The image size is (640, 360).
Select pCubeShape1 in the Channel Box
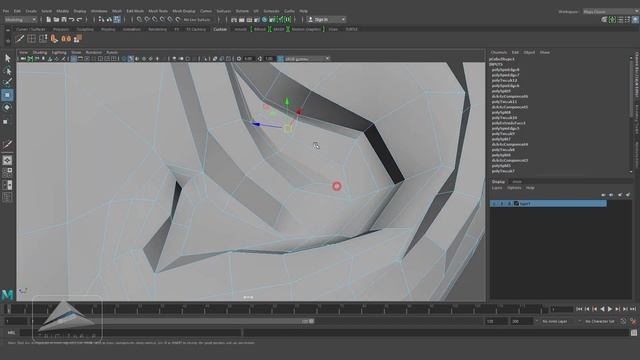502,59
